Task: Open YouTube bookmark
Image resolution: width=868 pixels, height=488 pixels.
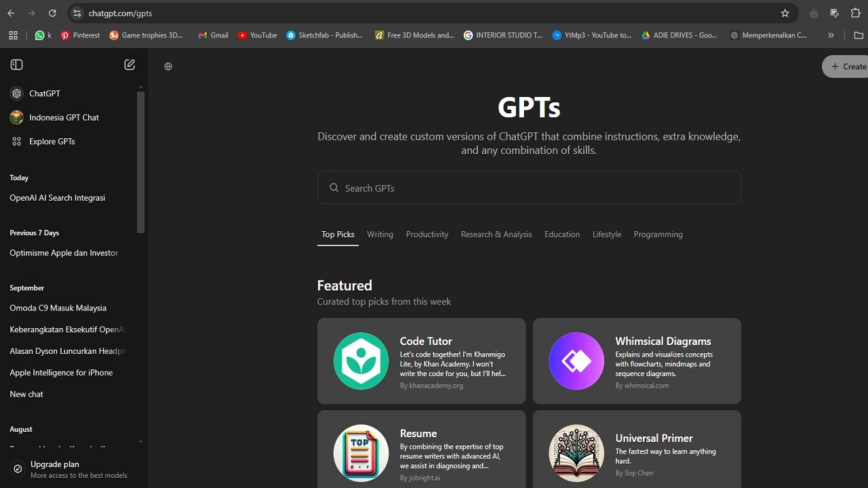Action: click(257, 35)
